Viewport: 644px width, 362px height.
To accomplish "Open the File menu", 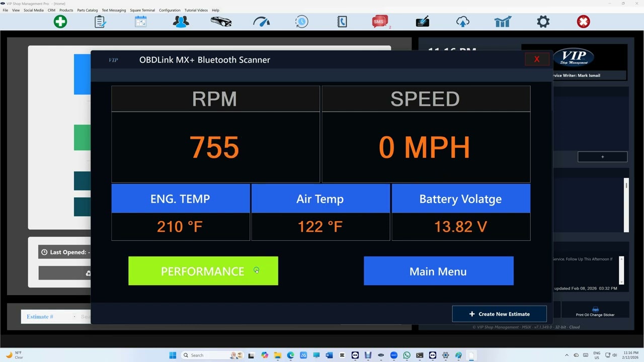I will (x=6, y=10).
